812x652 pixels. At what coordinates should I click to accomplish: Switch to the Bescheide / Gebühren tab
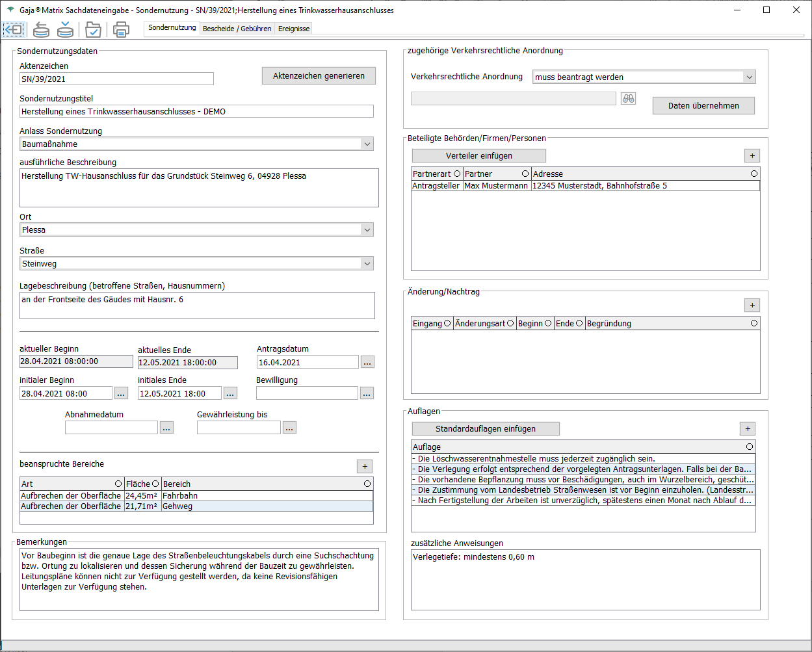tap(237, 29)
